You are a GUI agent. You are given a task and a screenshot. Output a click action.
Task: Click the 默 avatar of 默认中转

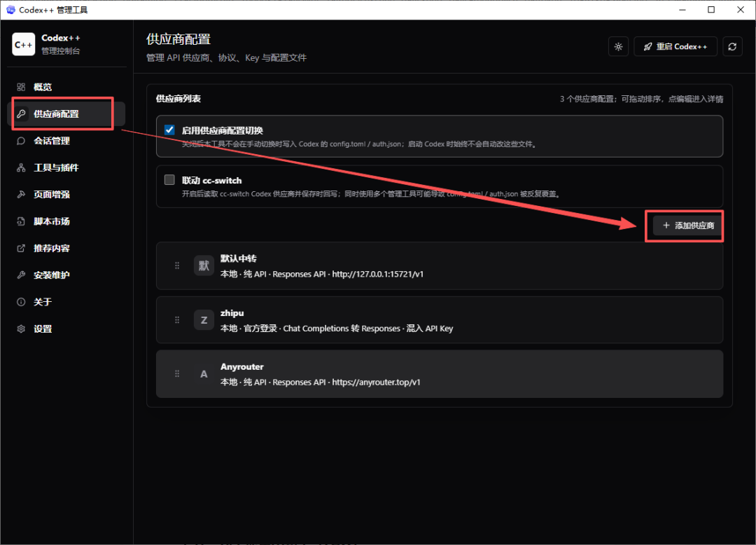pyautogui.click(x=204, y=265)
